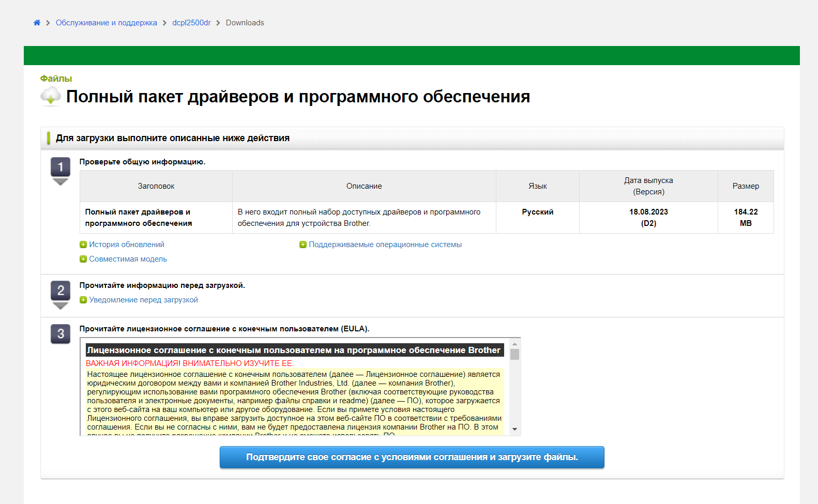The height and width of the screenshot is (504, 818).
Task: Click the EULA scrollbar thumb
Action: [514, 354]
